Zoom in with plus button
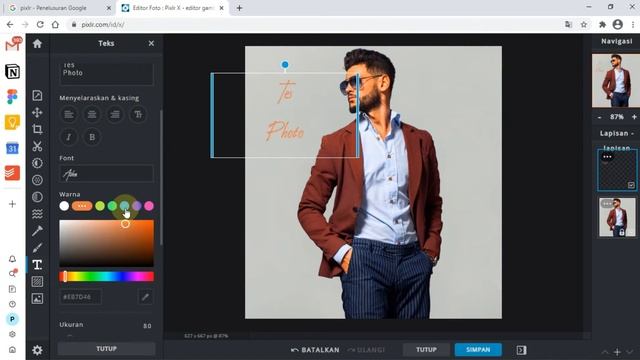Viewport: 640px width, 360px height. tap(634, 117)
